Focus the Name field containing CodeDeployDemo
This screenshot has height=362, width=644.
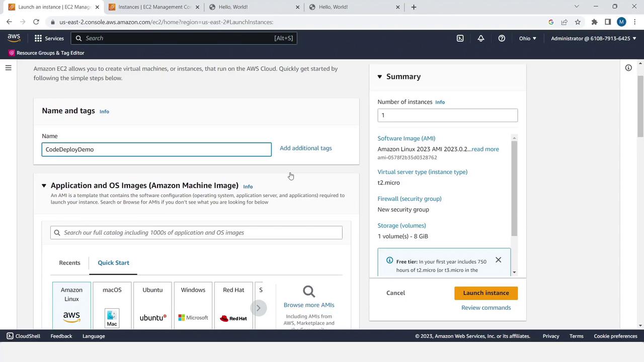pos(156,149)
